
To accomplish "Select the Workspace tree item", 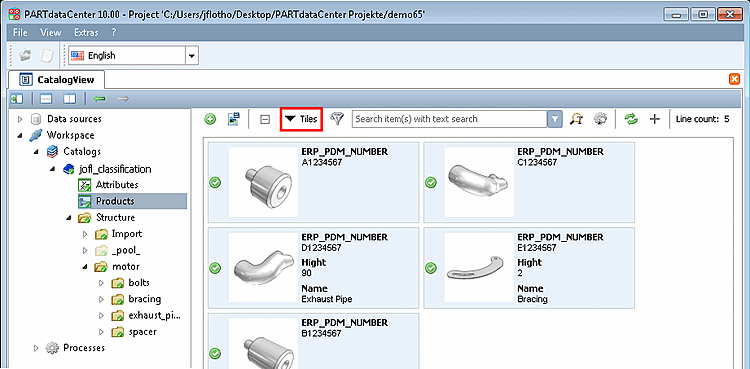I will pos(70,135).
